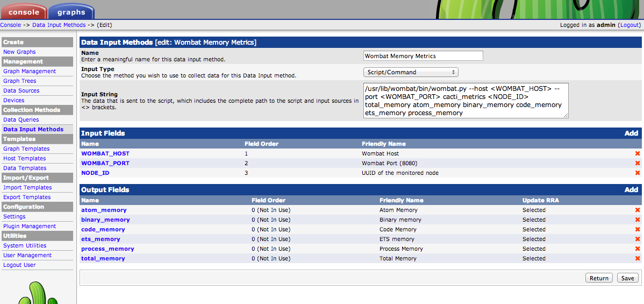Open Data Sources in sidebar

pos(22,90)
